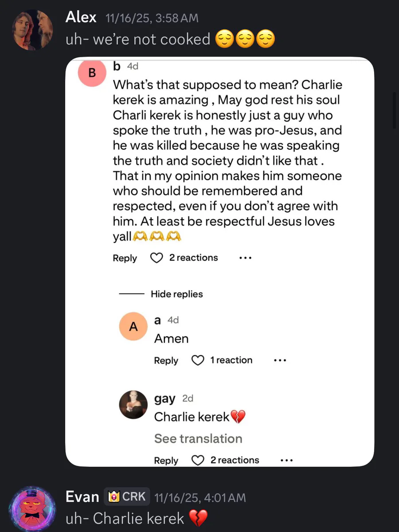Click the orange A avatar circle
Screen dimensions: 399x532
coord(133,327)
